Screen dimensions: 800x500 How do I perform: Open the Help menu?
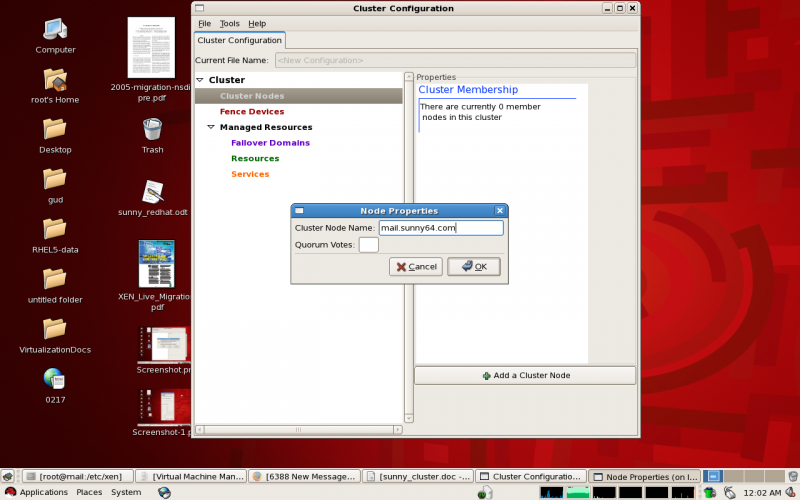(257, 23)
